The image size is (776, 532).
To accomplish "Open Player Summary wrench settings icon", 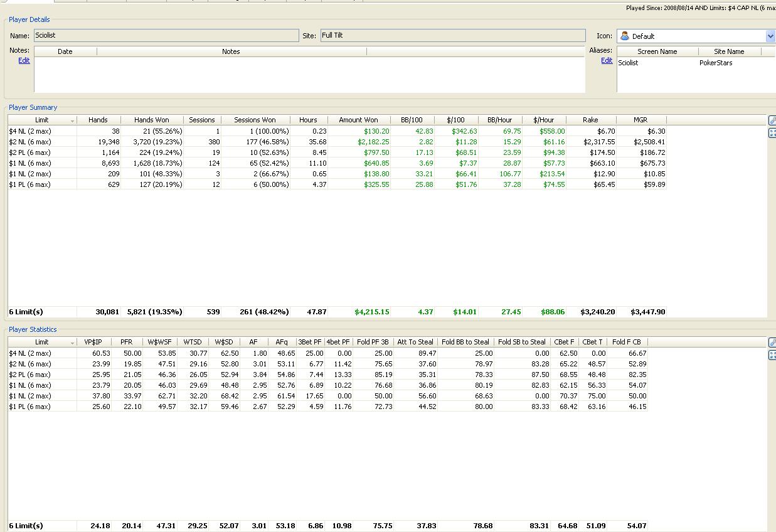I will coord(772,120).
